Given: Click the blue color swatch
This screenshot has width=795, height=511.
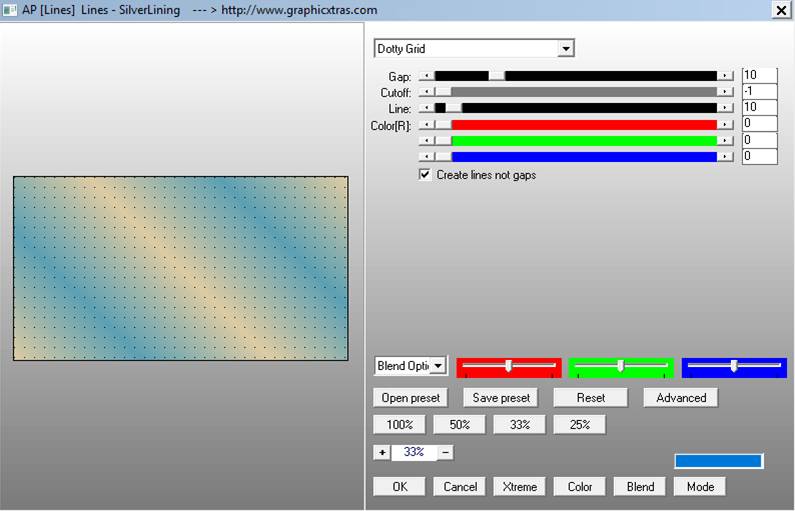Looking at the screenshot, I should (719, 461).
